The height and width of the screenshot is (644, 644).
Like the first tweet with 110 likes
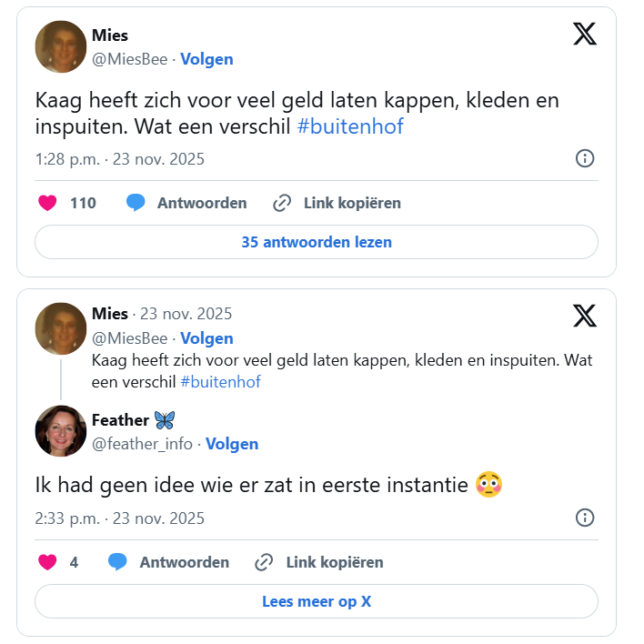pos(47,203)
